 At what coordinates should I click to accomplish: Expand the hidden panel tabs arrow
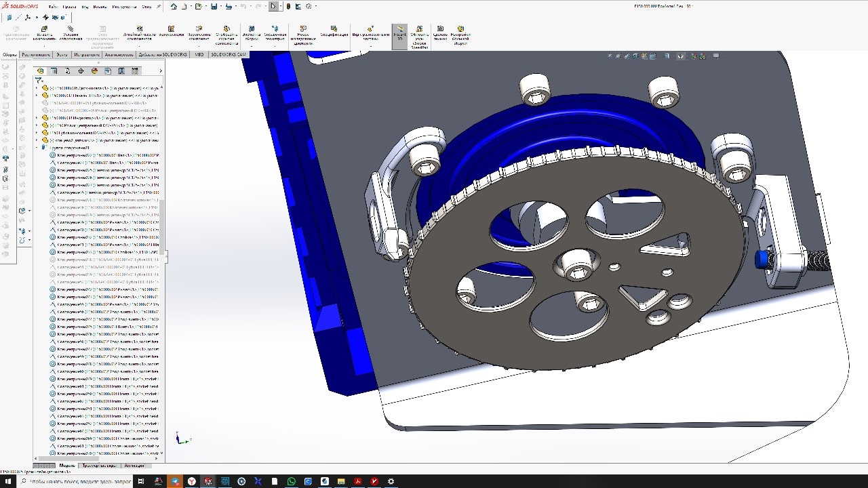coord(160,70)
